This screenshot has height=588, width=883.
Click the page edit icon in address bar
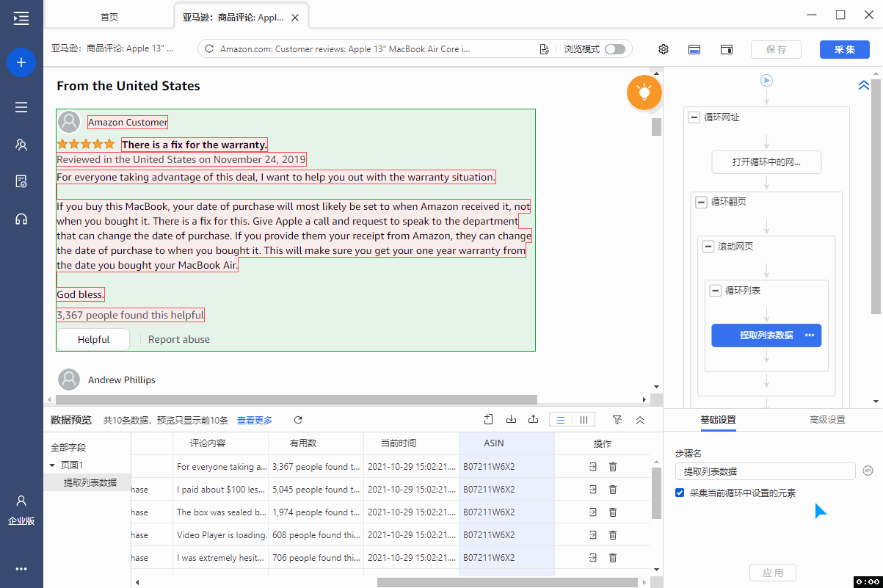[x=544, y=49]
